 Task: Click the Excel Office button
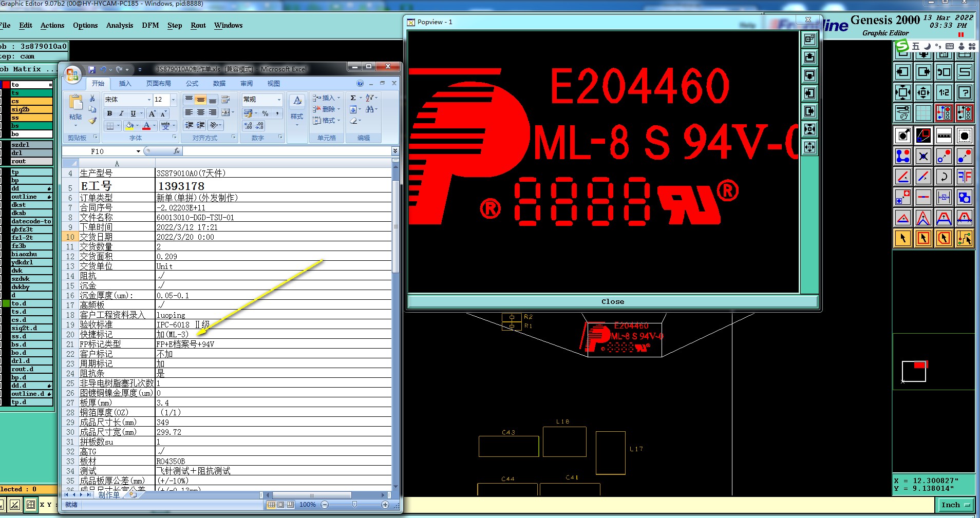pos(72,75)
